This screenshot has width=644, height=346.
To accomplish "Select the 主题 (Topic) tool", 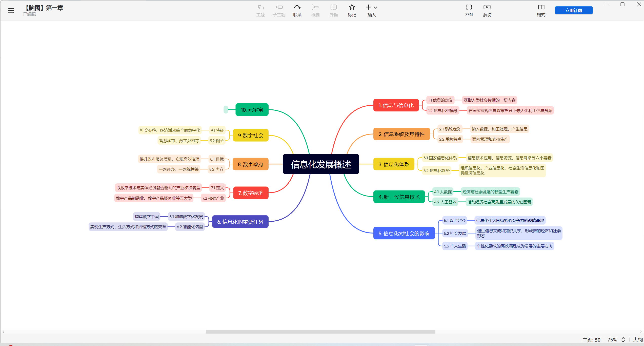I will click(260, 10).
